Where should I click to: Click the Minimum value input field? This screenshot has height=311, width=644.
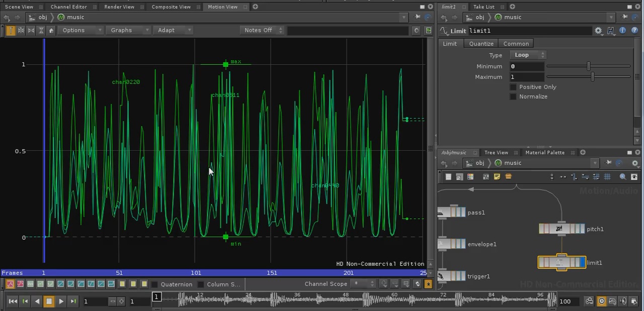coord(527,66)
